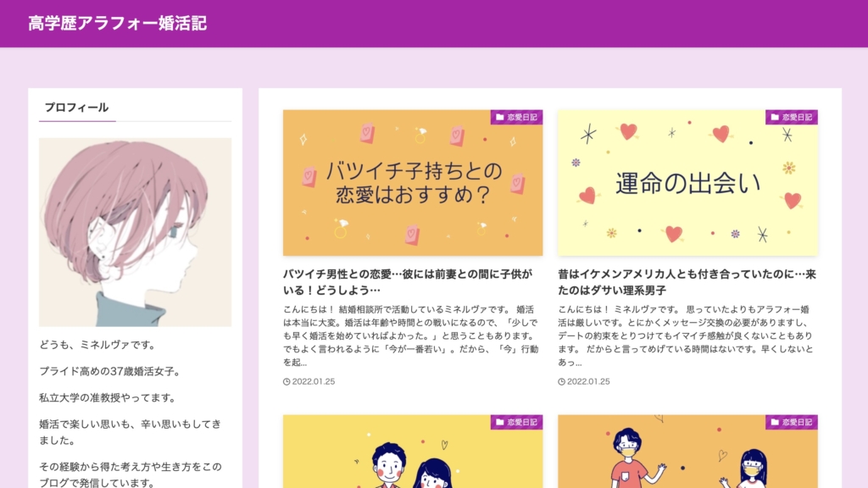Click the clock icon under the 昔はイケメン post
The image size is (868, 488).
pos(561,382)
